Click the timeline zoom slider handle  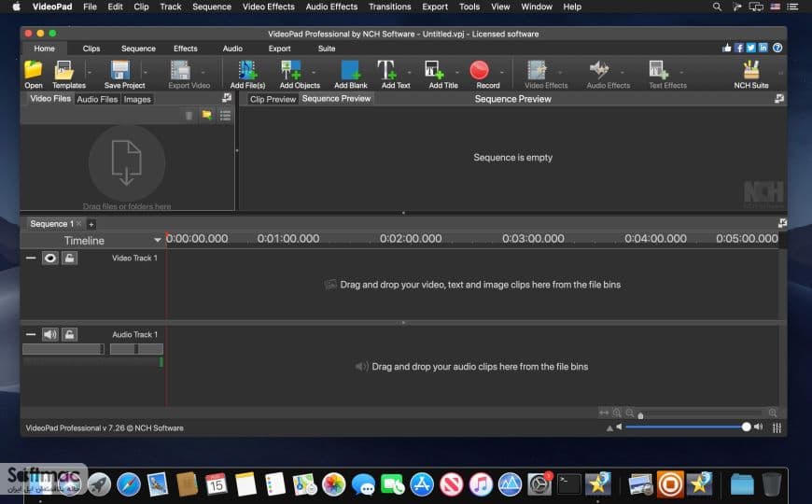coord(640,415)
